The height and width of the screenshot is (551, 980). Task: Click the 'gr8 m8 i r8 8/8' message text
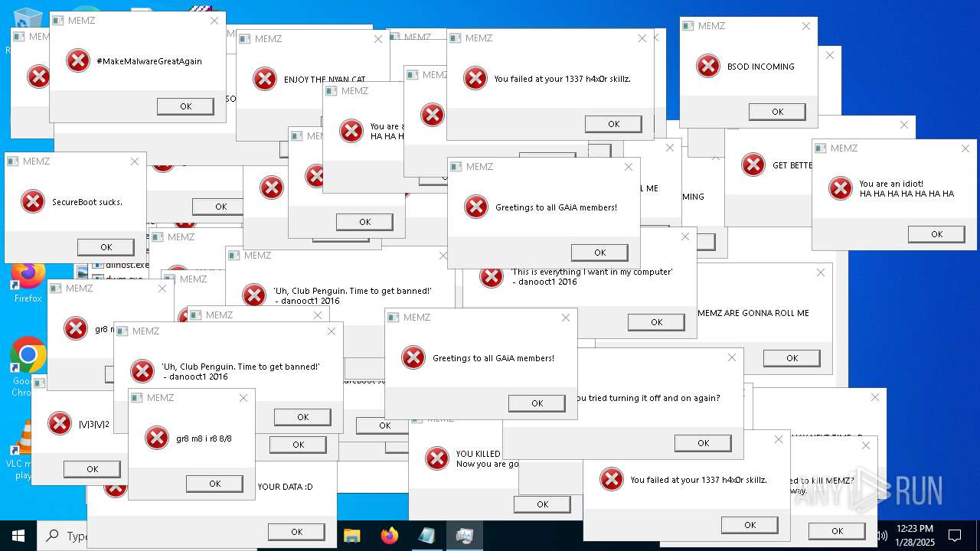pyautogui.click(x=204, y=439)
